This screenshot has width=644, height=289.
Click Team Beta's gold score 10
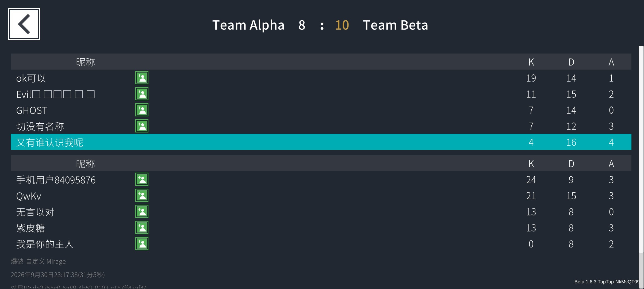pos(342,25)
